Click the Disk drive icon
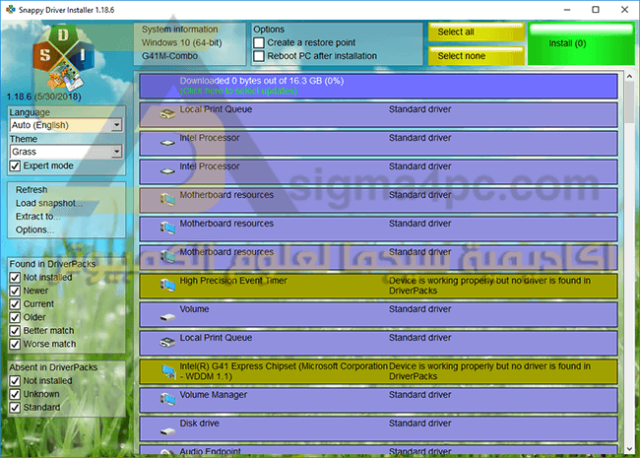640x458 pixels. pyautogui.click(x=168, y=431)
